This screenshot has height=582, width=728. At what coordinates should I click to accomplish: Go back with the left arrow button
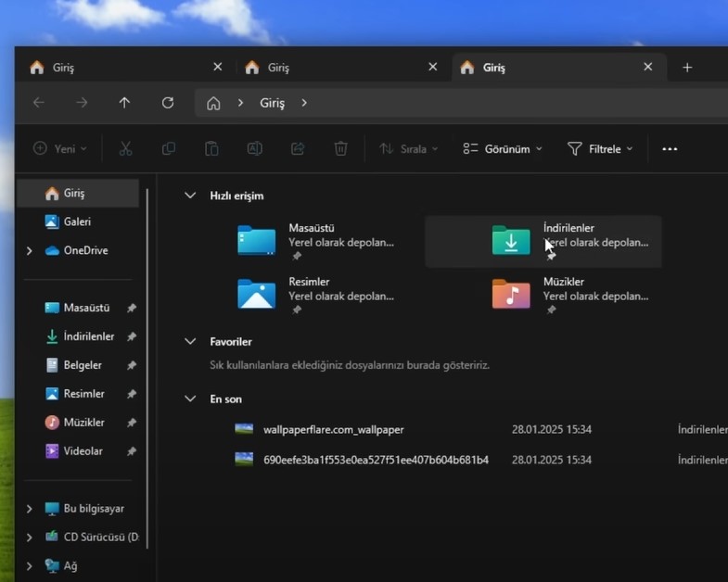point(39,103)
